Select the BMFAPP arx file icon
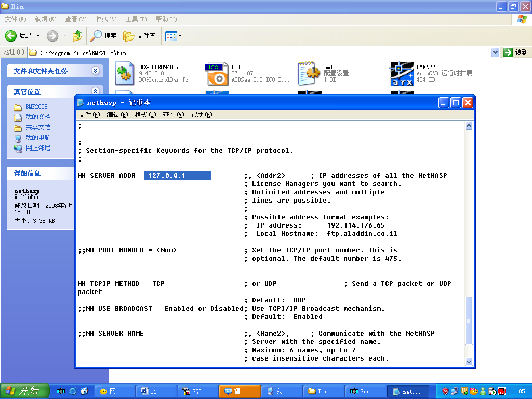 [x=402, y=73]
